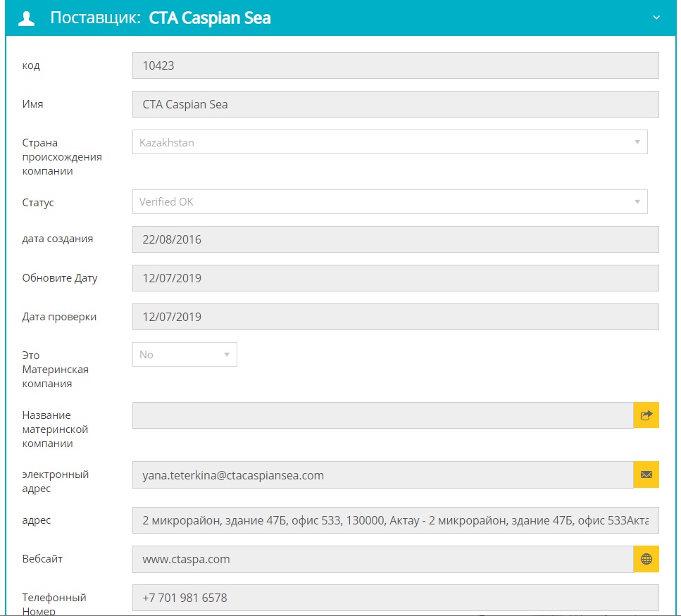This screenshot has height=616, width=681.
Task: Click the code field showing 10423
Action: pyautogui.click(x=396, y=65)
